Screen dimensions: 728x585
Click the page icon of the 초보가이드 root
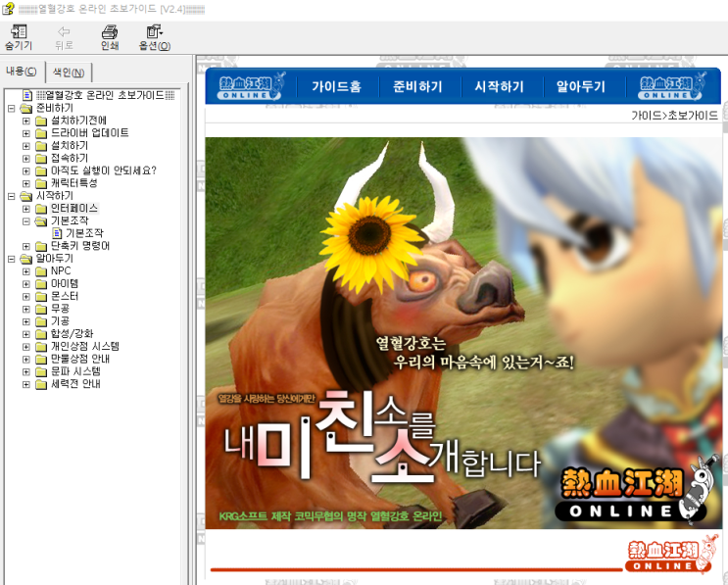click(x=27, y=95)
